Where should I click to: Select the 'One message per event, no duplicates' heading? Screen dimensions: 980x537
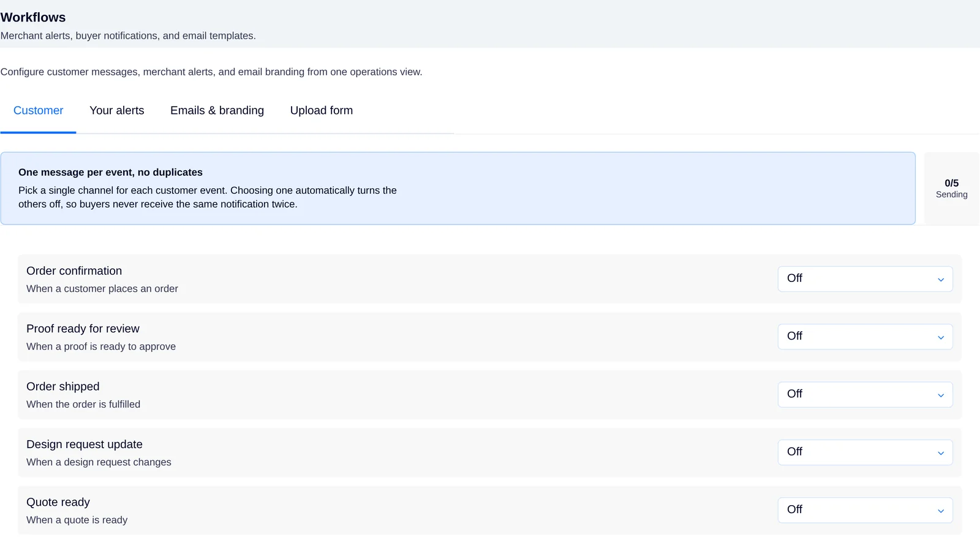click(110, 172)
